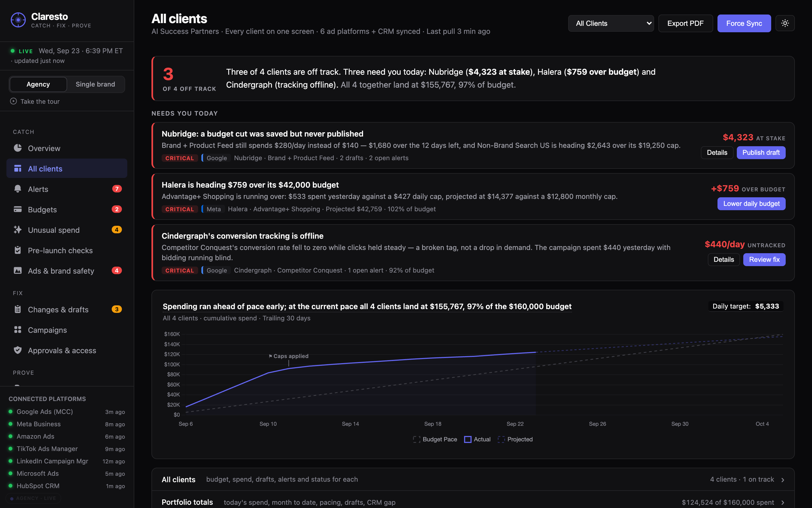Open Alerts in the sidebar
The width and height of the screenshot is (812, 508).
(x=67, y=189)
